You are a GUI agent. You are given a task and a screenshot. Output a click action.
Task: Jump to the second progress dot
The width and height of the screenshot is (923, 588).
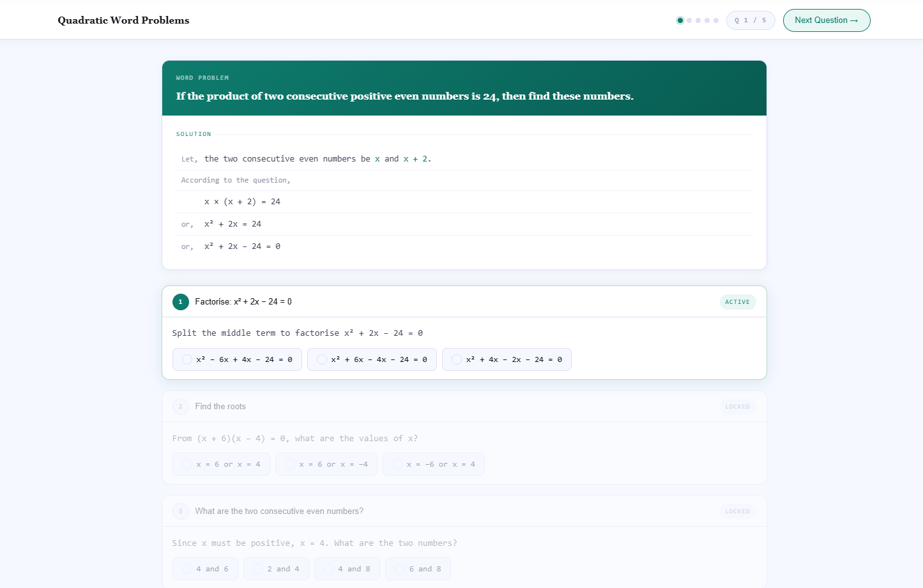coord(689,20)
